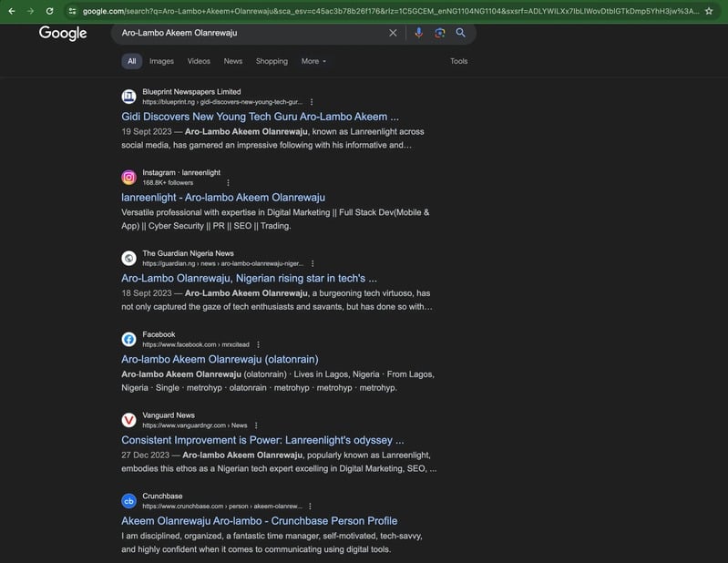Switch to the Shopping tab

[272, 61]
